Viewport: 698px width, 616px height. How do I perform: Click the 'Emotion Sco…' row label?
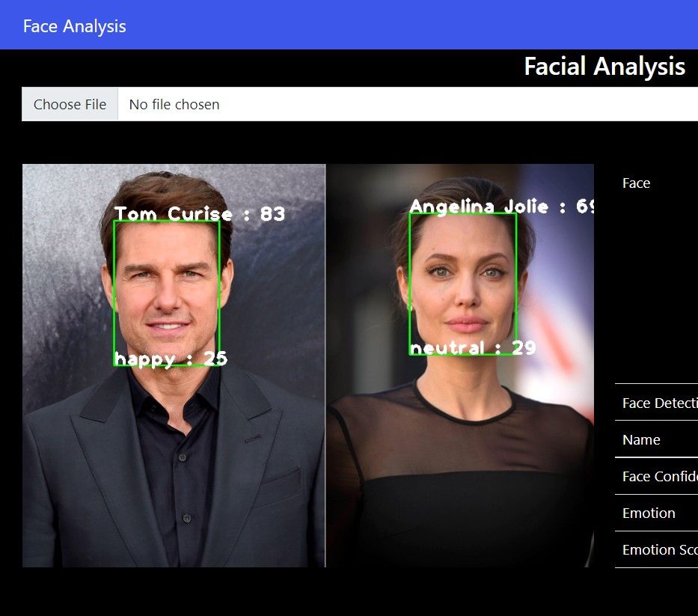[x=660, y=550]
